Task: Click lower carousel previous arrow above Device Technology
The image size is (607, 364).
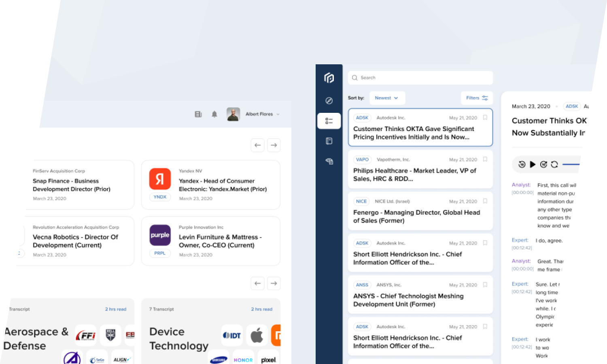Action: (258, 284)
